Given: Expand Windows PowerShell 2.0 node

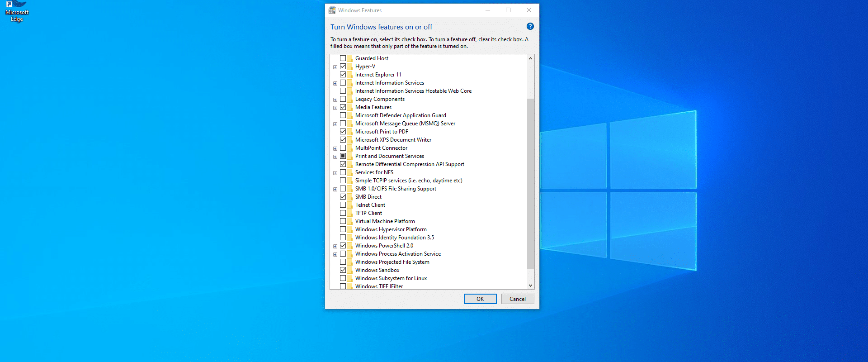Looking at the screenshot, I should (335, 246).
